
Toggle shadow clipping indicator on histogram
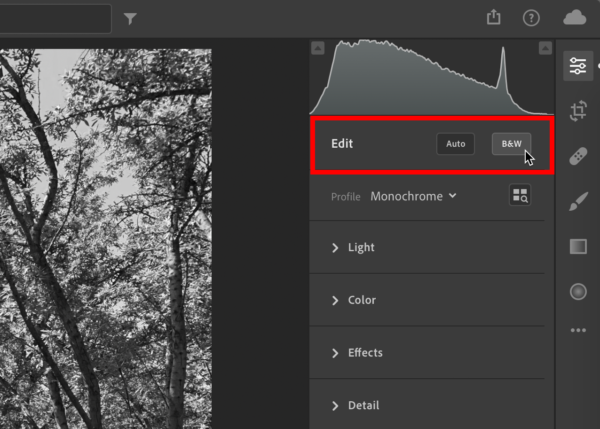[318, 48]
